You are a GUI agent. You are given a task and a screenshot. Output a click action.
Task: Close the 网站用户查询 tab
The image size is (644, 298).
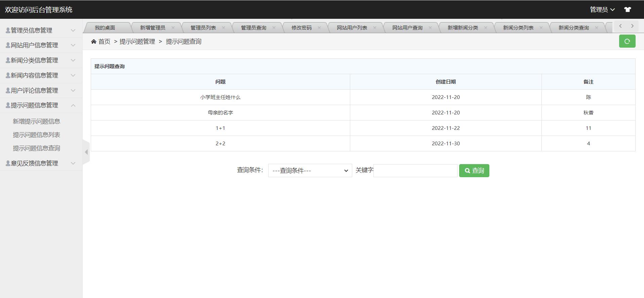click(430, 28)
